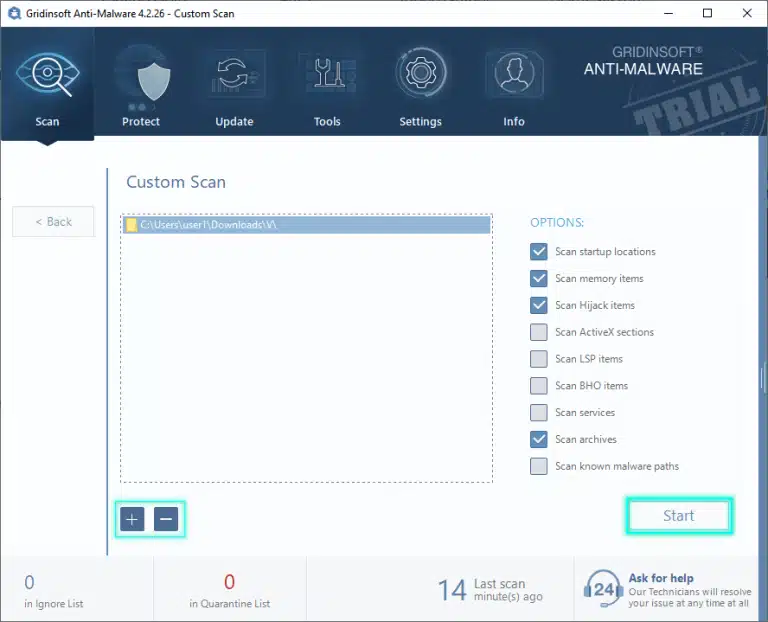The height and width of the screenshot is (622, 768).
Task: Uncheck Scan memory items
Action: tap(539, 278)
